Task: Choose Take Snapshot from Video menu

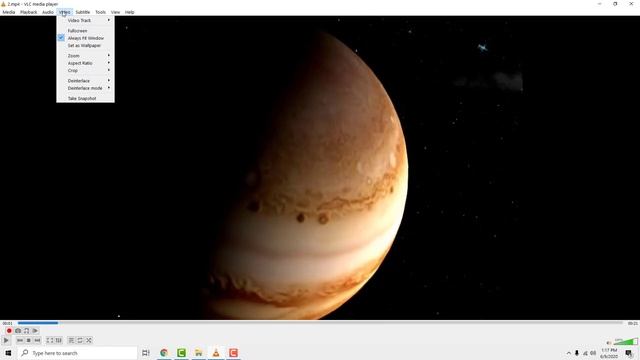Action: 85,98
